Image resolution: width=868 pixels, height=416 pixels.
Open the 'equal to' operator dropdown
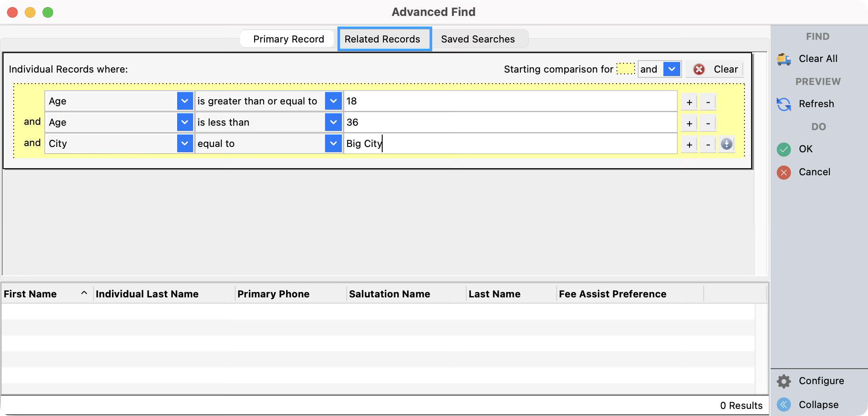pyautogui.click(x=333, y=143)
